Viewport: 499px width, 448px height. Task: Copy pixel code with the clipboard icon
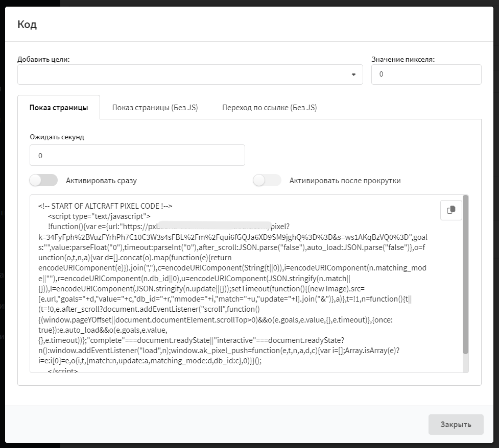451,210
